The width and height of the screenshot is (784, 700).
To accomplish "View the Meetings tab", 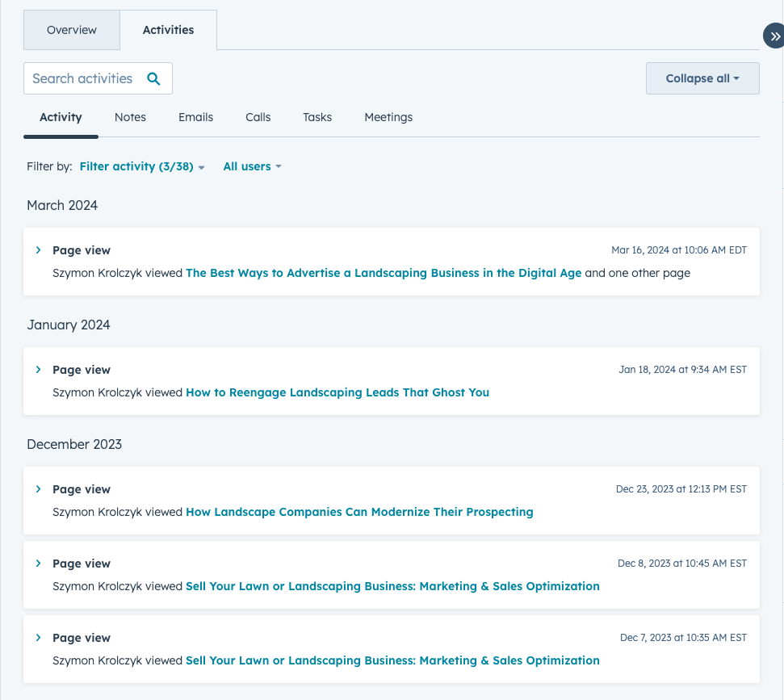I will click(x=388, y=117).
